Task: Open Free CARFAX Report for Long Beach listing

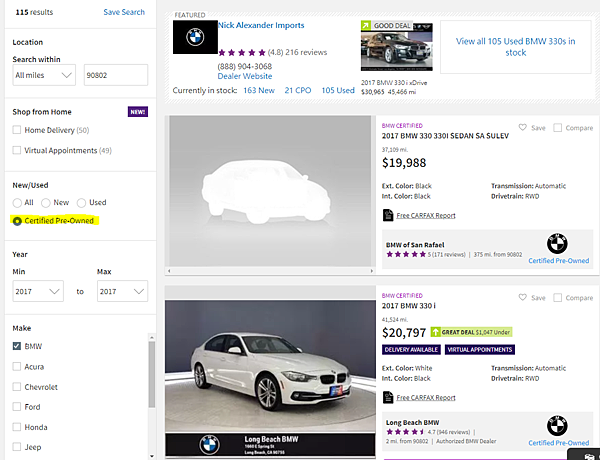Action: point(426,398)
